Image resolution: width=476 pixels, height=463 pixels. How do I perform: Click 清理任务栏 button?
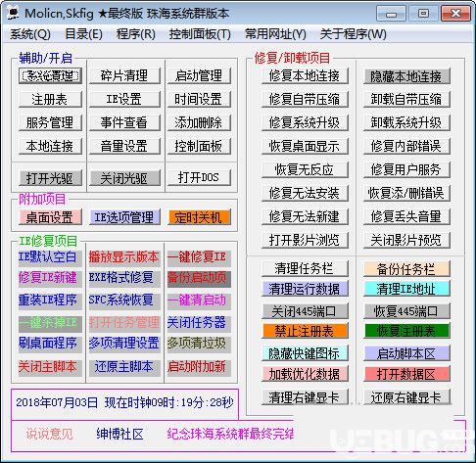305,268
